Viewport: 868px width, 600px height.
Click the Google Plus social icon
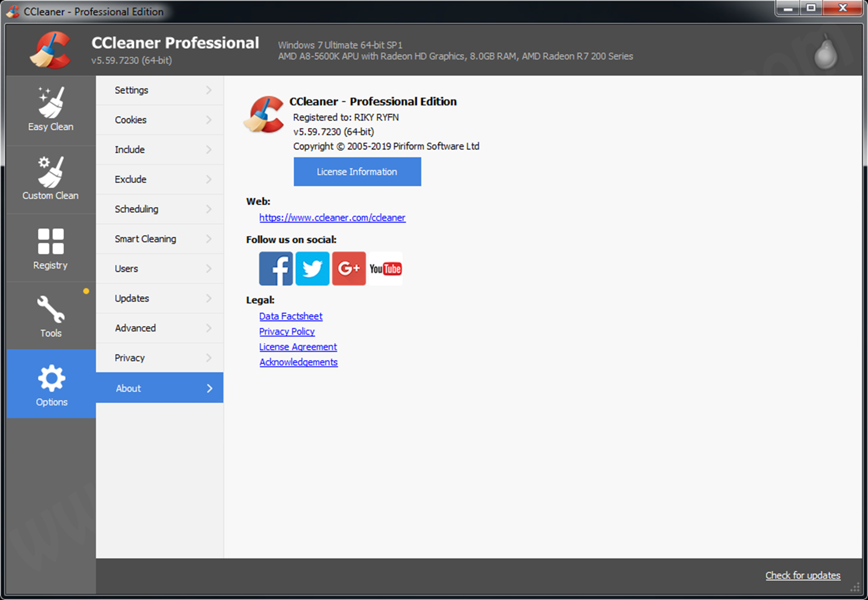(349, 268)
